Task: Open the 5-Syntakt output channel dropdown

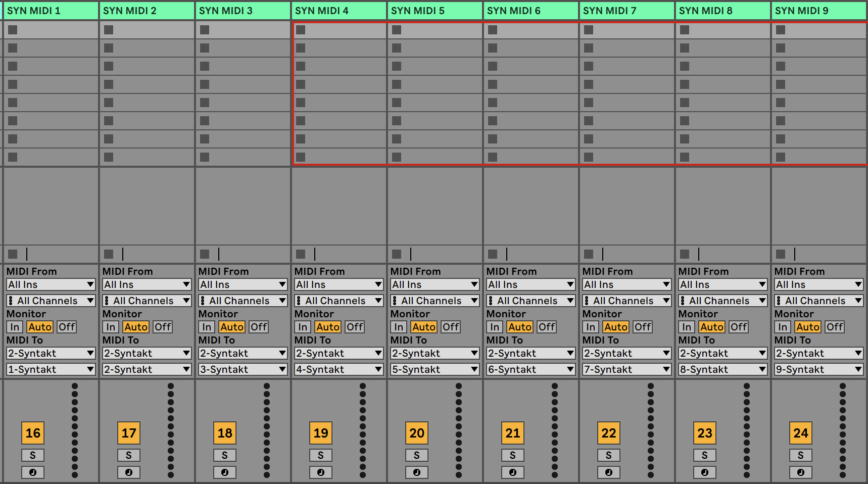Action: point(435,369)
